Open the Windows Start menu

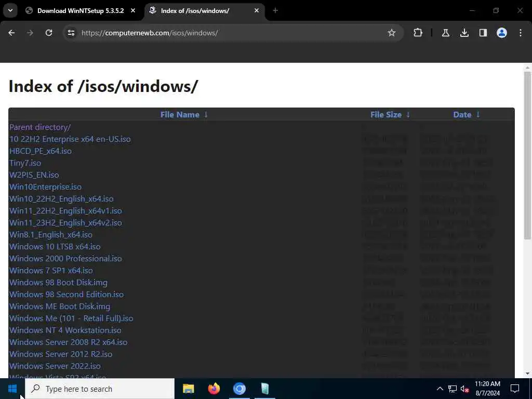coord(12,389)
